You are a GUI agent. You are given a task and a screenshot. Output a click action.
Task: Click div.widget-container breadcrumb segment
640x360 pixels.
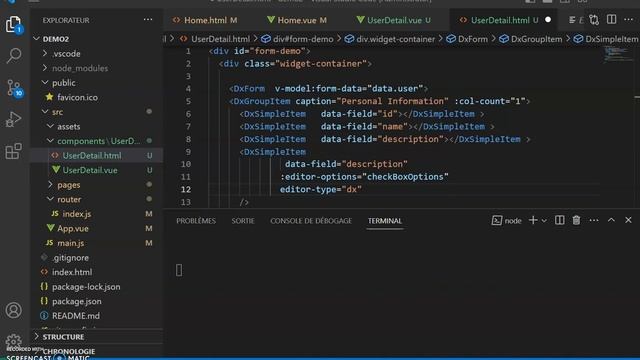[x=390, y=39]
